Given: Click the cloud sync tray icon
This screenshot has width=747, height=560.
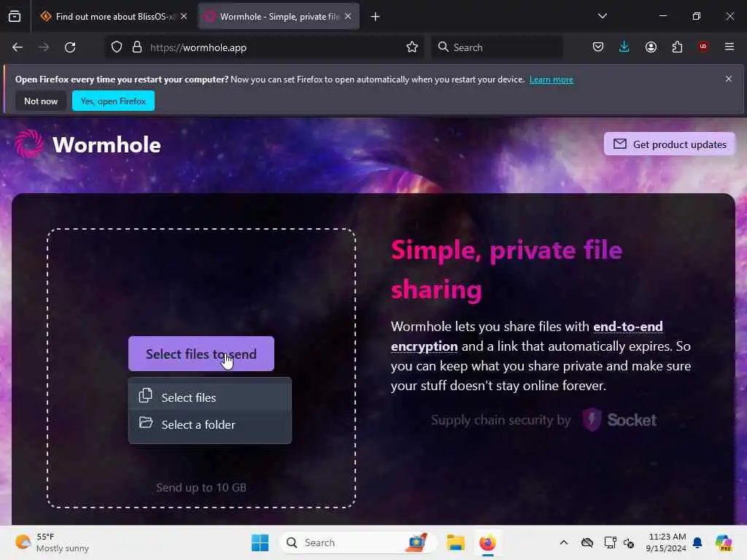Looking at the screenshot, I should click(x=587, y=542).
